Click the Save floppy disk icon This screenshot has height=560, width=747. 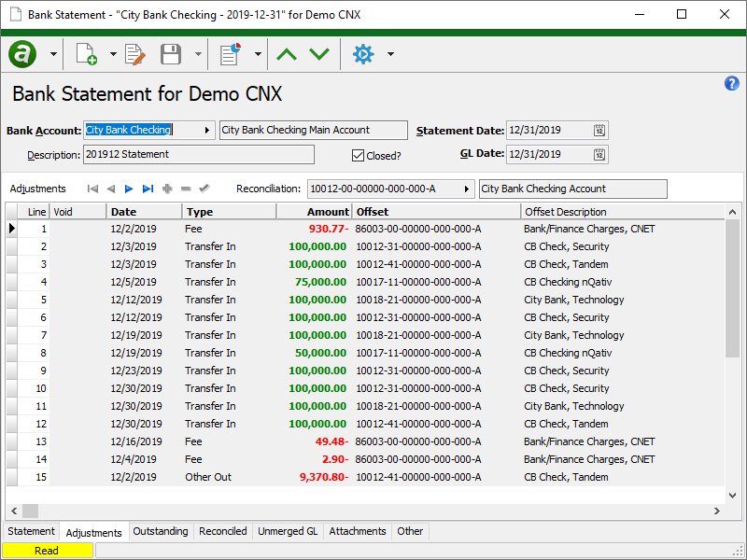click(171, 54)
